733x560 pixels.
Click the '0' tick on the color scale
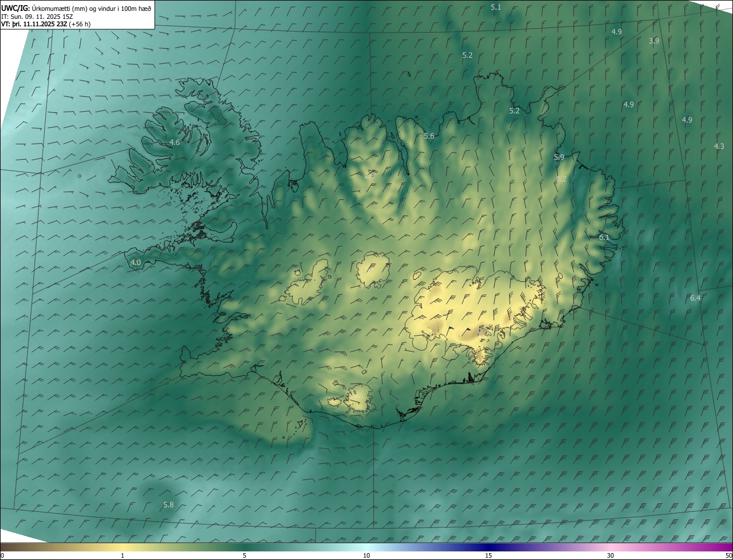[x=2, y=555]
